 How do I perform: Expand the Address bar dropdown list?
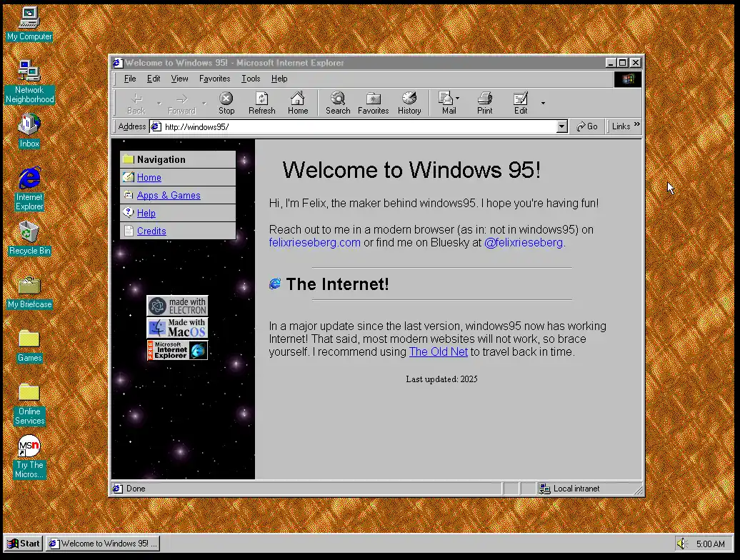click(x=561, y=126)
